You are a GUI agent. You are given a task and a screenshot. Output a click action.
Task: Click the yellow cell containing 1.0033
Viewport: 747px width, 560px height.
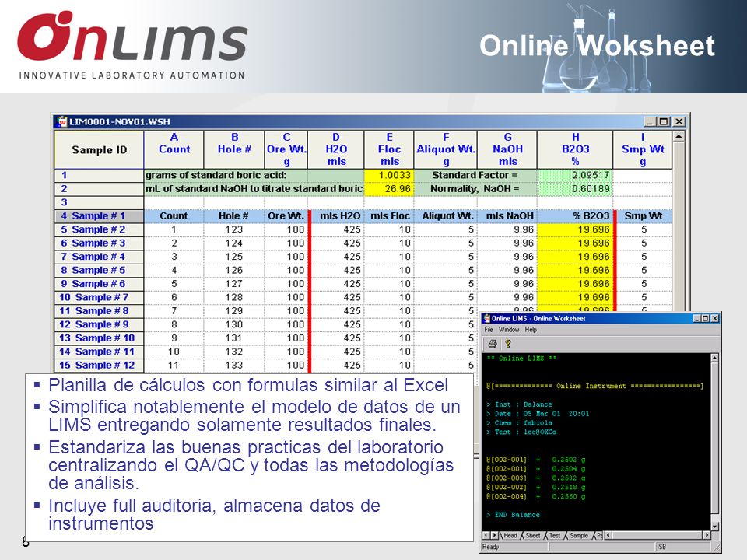(x=389, y=175)
